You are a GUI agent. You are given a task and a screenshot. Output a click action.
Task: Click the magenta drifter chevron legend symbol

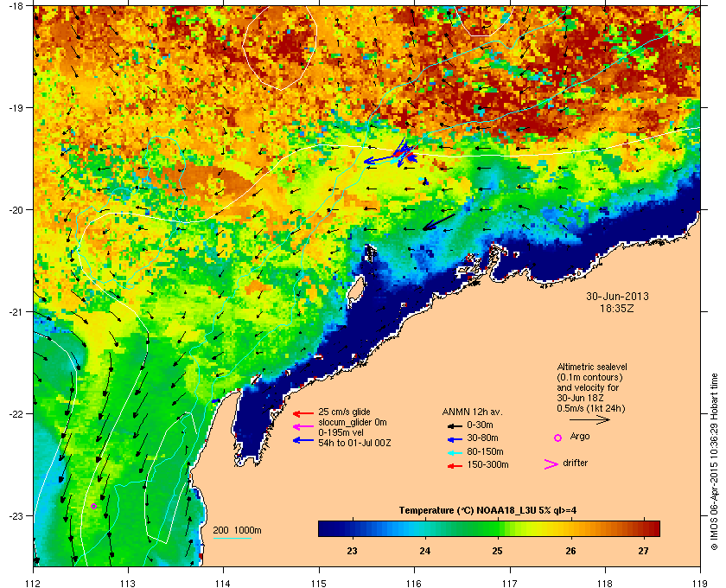pyautogui.click(x=551, y=464)
